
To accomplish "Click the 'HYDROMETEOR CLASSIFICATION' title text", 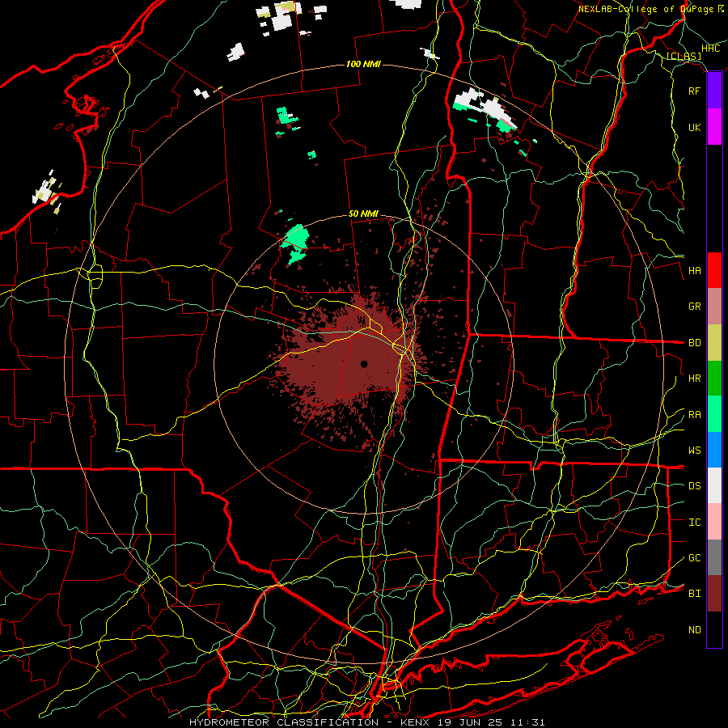I will point(284,722).
